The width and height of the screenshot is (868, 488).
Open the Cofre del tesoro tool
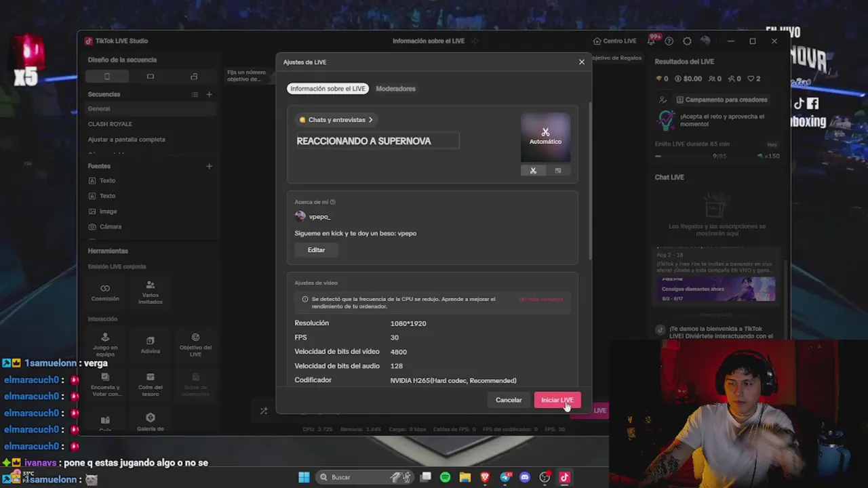[151, 384]
